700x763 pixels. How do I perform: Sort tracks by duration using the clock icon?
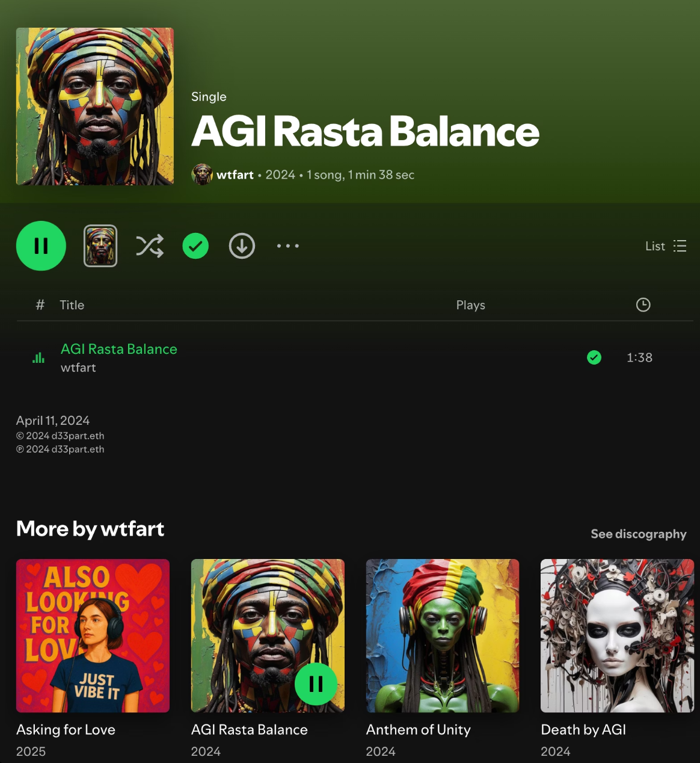(642, 305)
